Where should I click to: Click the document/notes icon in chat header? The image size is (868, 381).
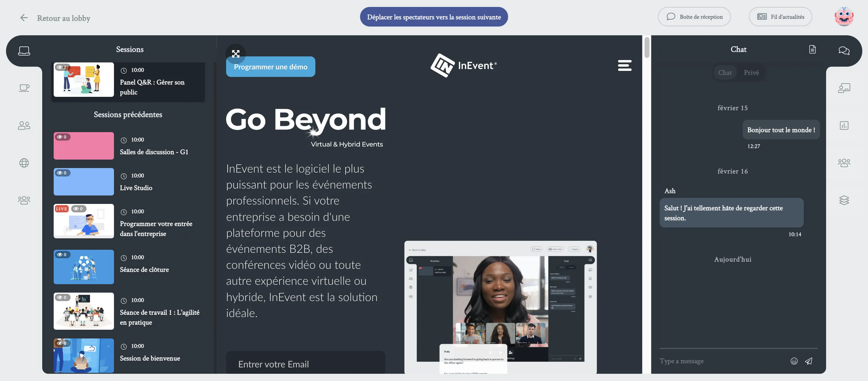(812, 50)
